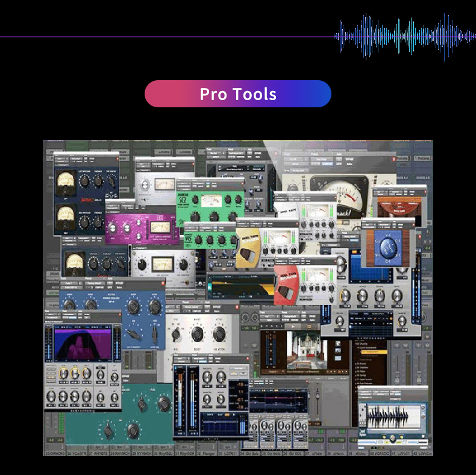The height and width of the screenshot is (475, 476).
Task: Click the VU meter on lower silver compressor
Action: point(163,265)
